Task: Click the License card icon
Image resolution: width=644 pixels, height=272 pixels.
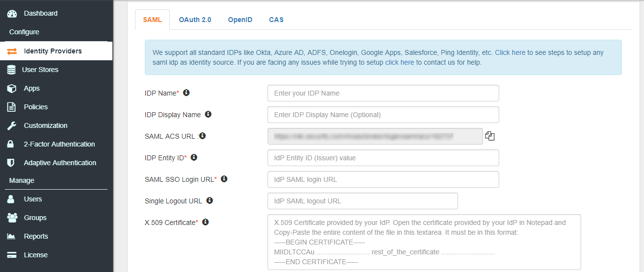Action: tap(12, 255)
